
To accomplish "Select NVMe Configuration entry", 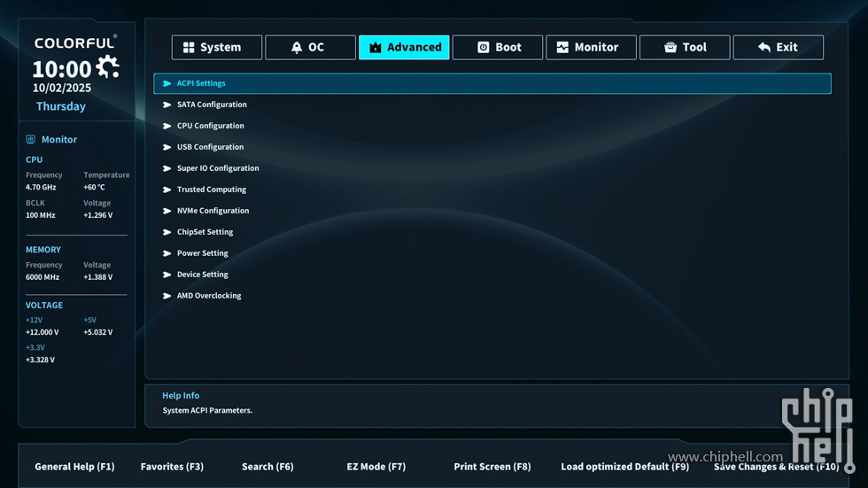I will click(x=213, y=211).
